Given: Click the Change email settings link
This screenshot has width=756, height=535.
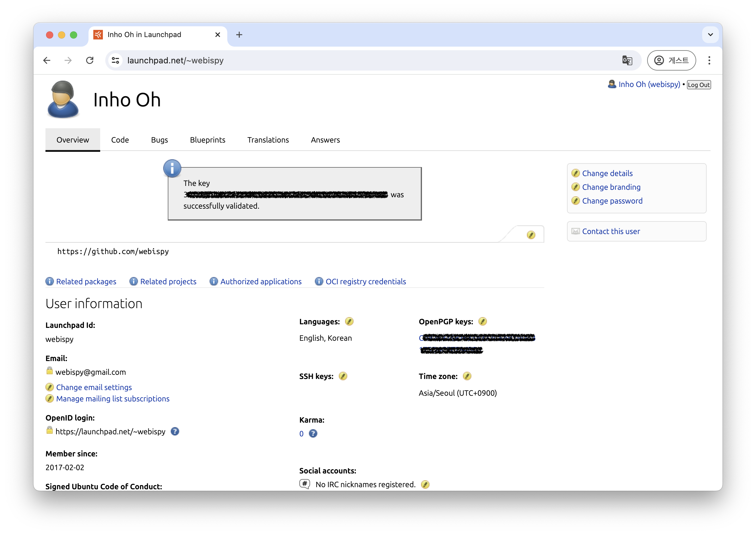Looking at the screenshot, I should click(x=94, y=387).
